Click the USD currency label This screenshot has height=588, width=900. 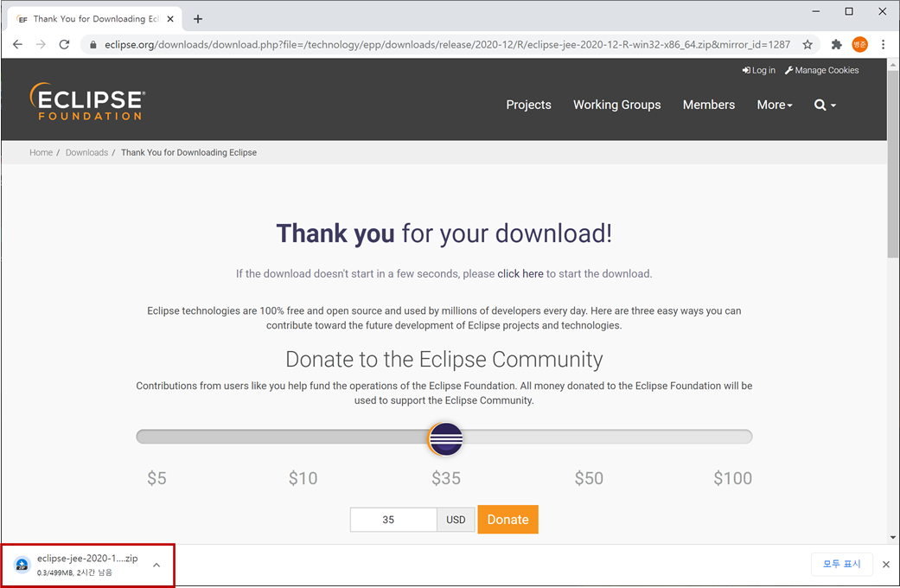tap(456, 520)
